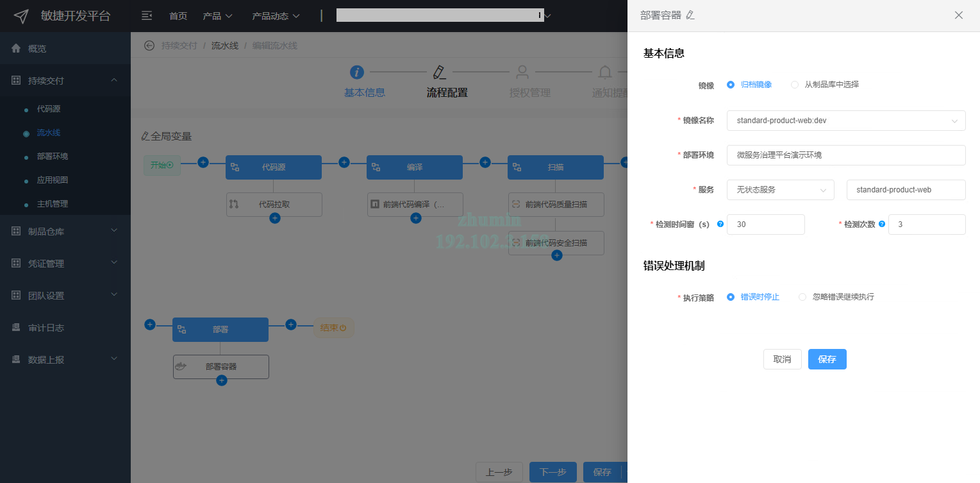Expand the 产品 top menu
Image resolution: width=980 pixels, height=483 pixels.
tap(218, 16)
